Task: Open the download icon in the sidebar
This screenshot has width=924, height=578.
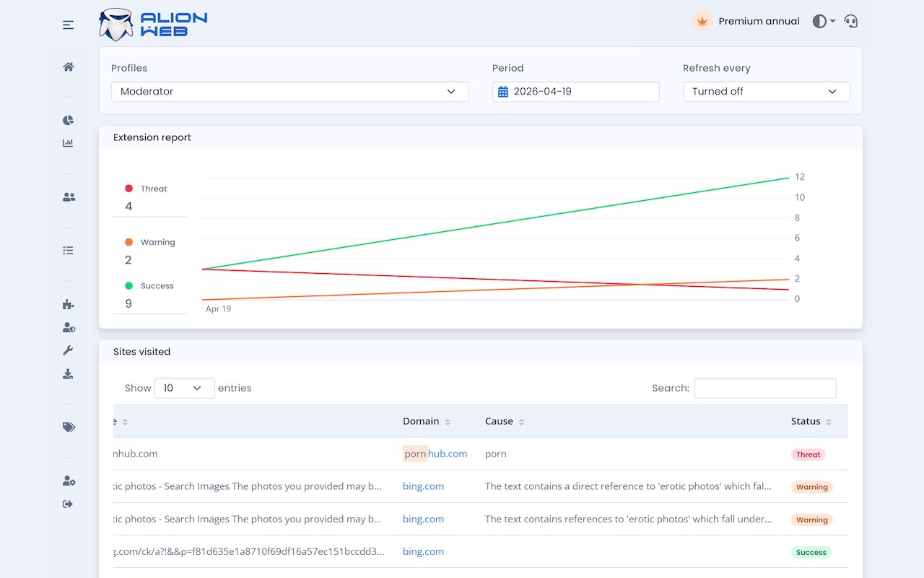Action: click(x=68, y=374)
